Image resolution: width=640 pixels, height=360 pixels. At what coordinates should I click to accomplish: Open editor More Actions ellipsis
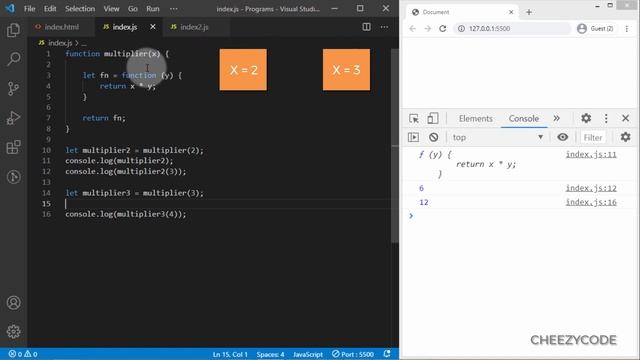click(384, 27)
